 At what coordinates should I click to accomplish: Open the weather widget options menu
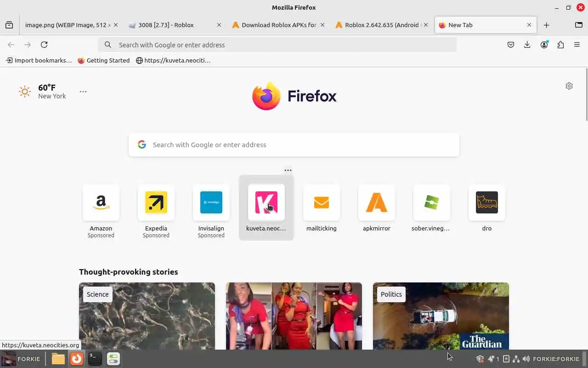click(83, 92)
